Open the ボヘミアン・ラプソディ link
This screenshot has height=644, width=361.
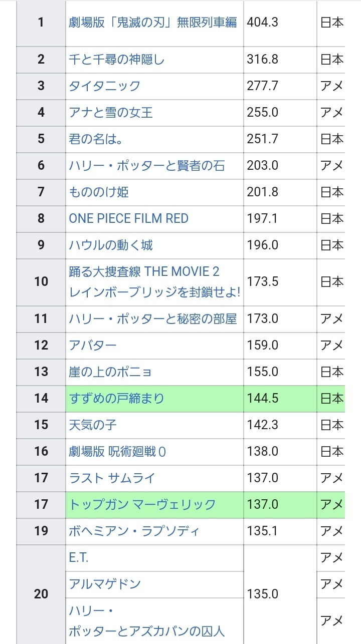pyautogui.click(x=134, y=531)
